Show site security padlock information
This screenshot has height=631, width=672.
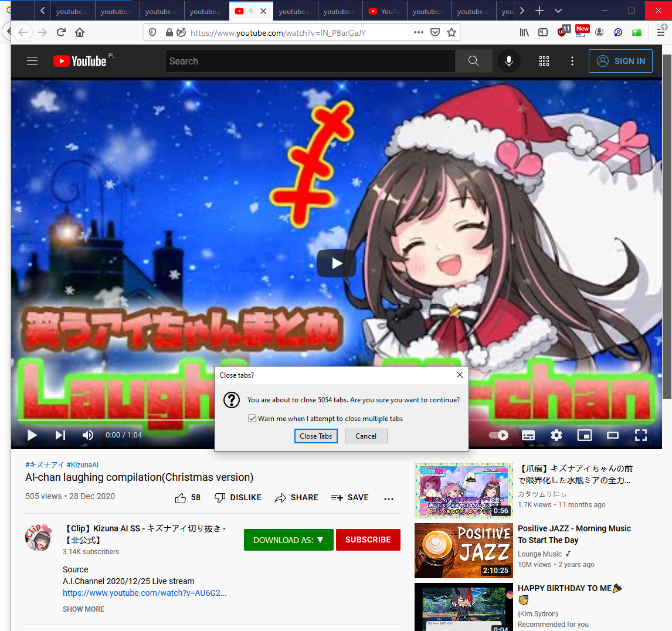coord(169,33)
